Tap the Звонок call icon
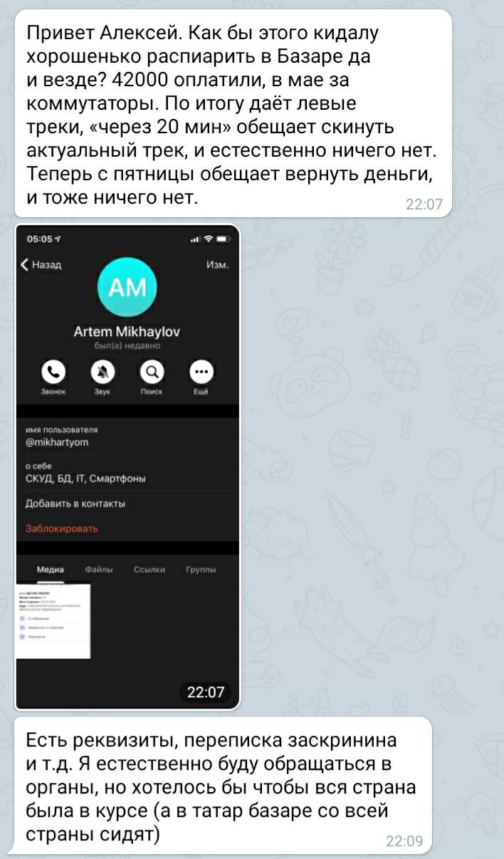 pos(53,372)
